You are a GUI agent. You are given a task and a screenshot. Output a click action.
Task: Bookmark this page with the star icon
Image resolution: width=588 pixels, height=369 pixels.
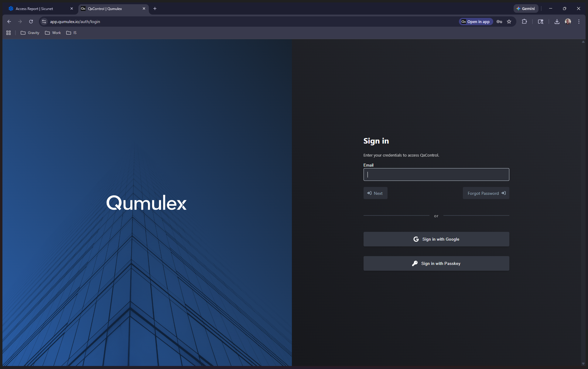(x=509, y=22)
